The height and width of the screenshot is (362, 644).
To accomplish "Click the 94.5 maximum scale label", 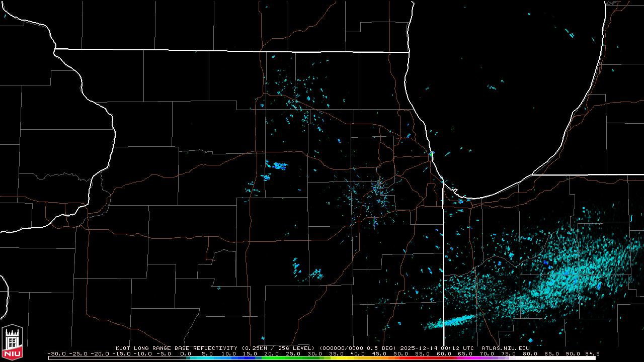I will click(x=592, y=353).
